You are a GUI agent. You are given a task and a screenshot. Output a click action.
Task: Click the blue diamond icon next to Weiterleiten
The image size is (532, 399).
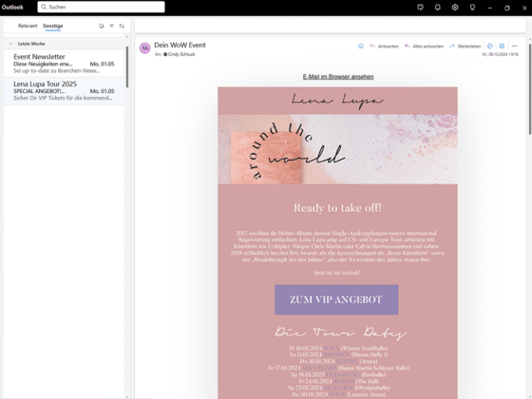pyautogui.click(x=490, y=47)
